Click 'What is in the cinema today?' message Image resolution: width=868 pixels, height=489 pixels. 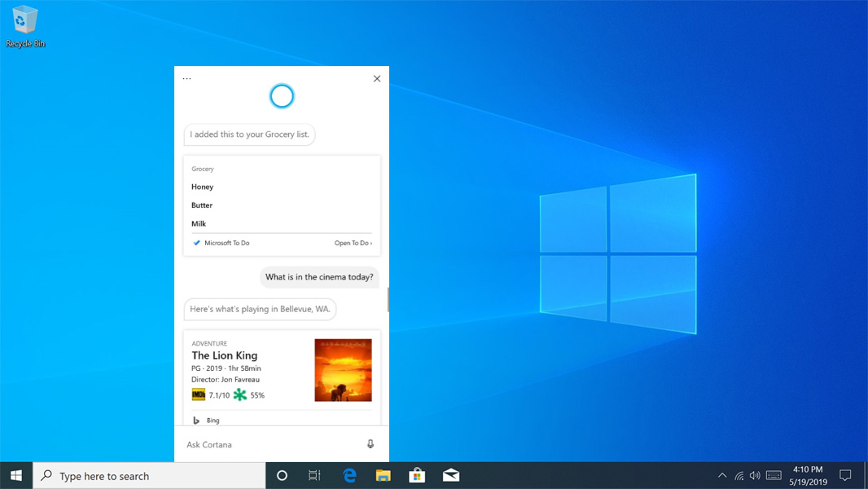pos(319,277)
